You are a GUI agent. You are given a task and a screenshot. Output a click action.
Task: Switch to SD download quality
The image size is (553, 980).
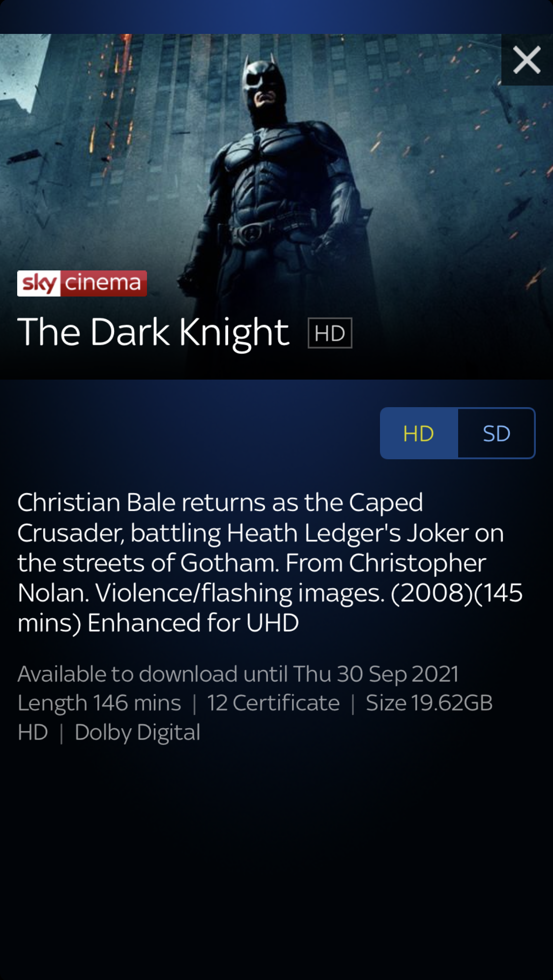[496, 433]
